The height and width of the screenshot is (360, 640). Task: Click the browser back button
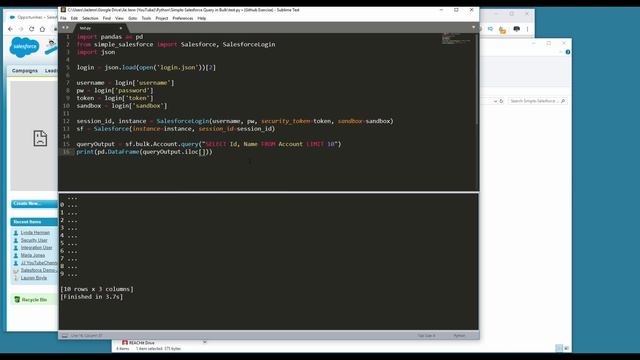11,29
